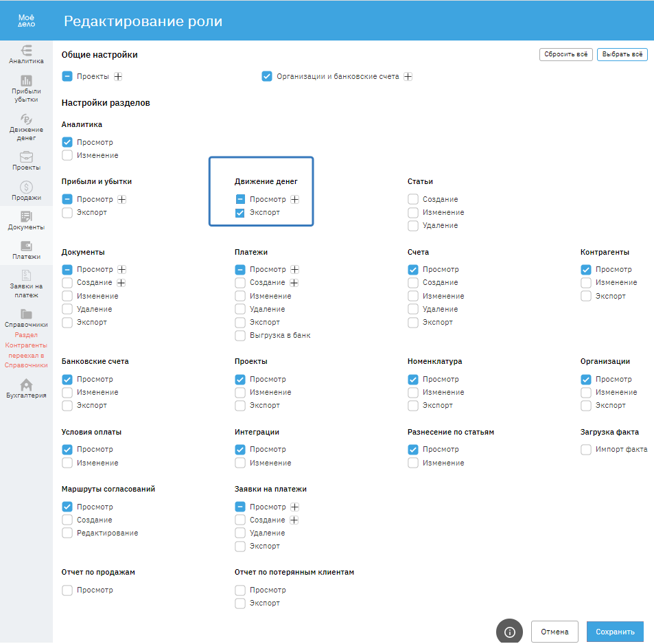Expand Просмотр under Прибыли и убытки
This screenshot has width=654, height=644.
pos(121,200)
